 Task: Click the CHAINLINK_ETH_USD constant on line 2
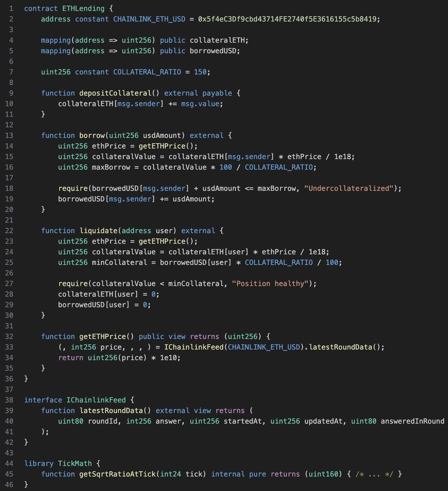point(149,19)
